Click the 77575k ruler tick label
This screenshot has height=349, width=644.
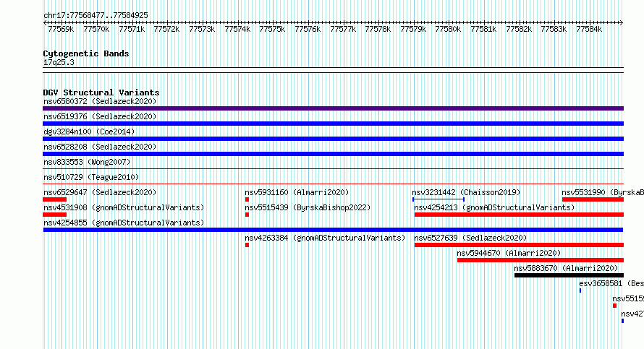(272, 29)
